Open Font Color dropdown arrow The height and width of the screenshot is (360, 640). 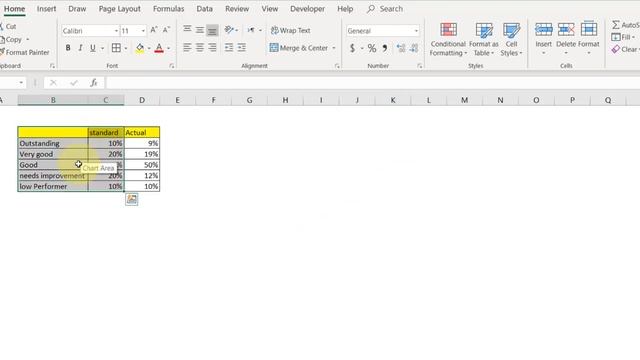pyautogui.click(x=169, y=48)
